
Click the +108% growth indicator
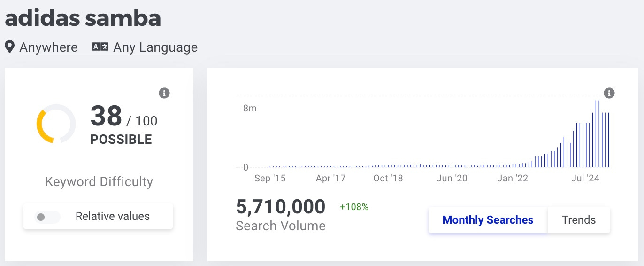(354, 207)
